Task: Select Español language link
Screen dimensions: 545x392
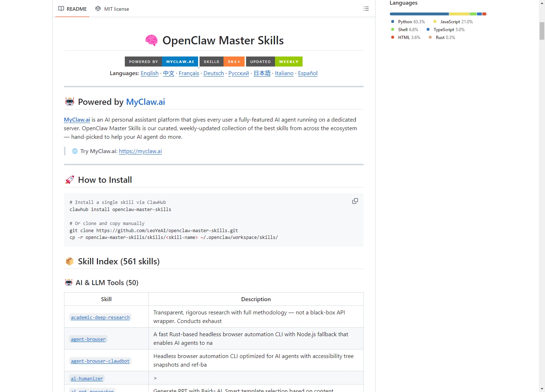Action: [308, 73]
